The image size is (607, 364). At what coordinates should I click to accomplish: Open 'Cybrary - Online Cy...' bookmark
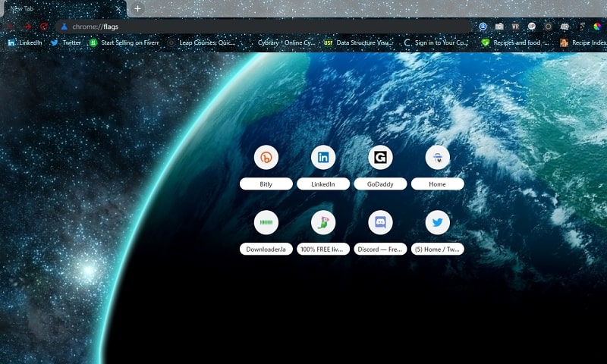tap(287, 42)
